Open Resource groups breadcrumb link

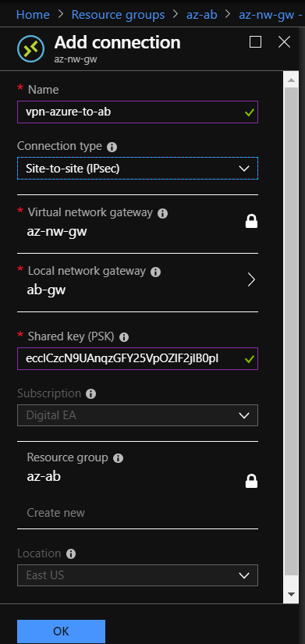tap(119, 15)
